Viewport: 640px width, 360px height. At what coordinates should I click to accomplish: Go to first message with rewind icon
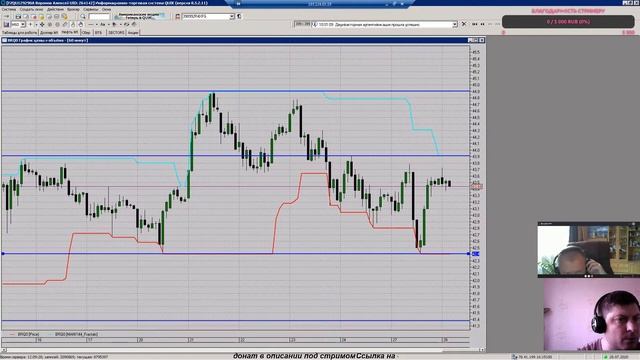(x=475, y=24)
